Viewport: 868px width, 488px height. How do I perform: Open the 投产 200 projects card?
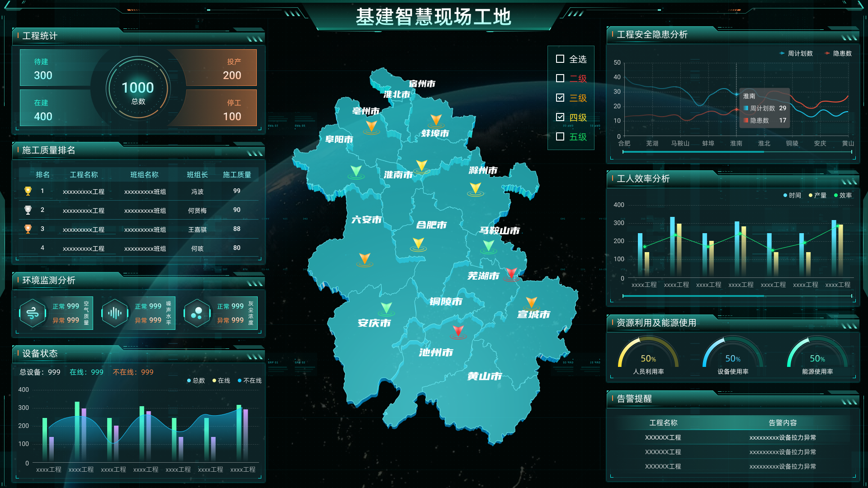click(x=222, y=68)
